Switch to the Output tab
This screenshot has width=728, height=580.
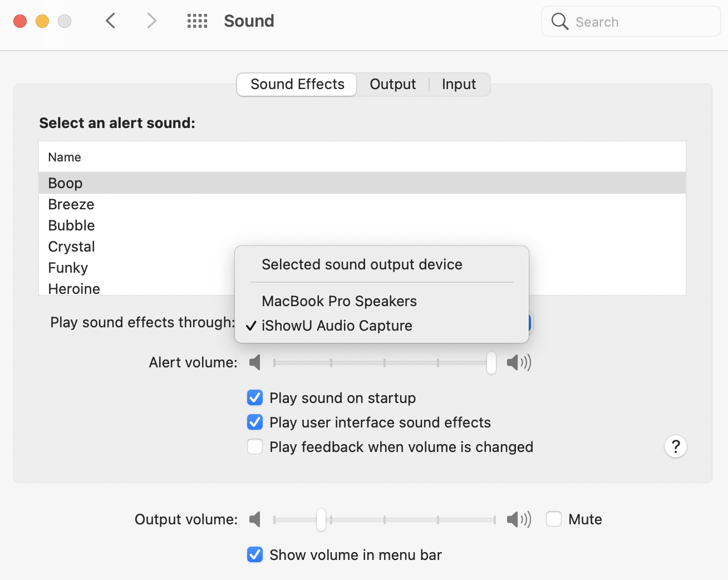(392, 84)
